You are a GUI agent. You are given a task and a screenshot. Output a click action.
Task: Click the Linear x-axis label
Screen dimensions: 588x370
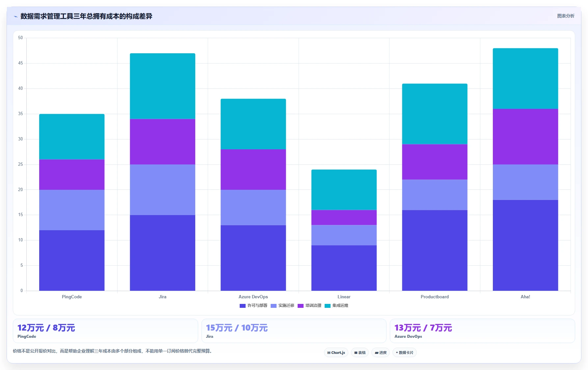(x=344, y=297)
